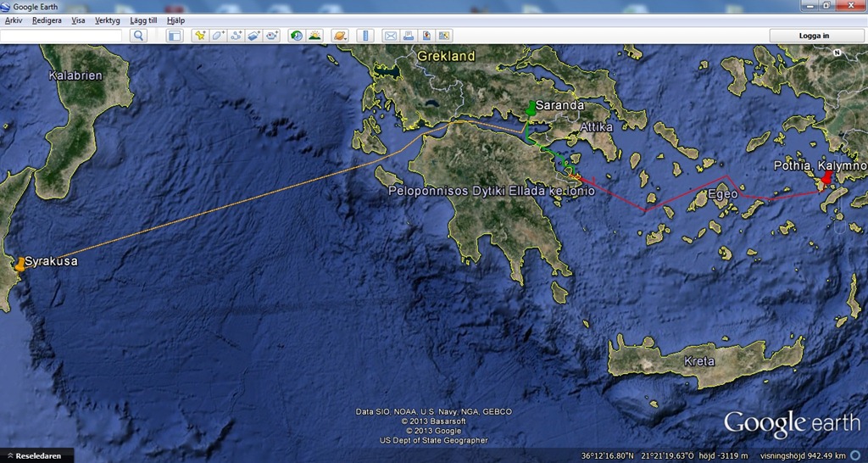This screenshot has width=868, height=463.
Task: Click the Record a Tour icon
Action: (x=271, y=36)
